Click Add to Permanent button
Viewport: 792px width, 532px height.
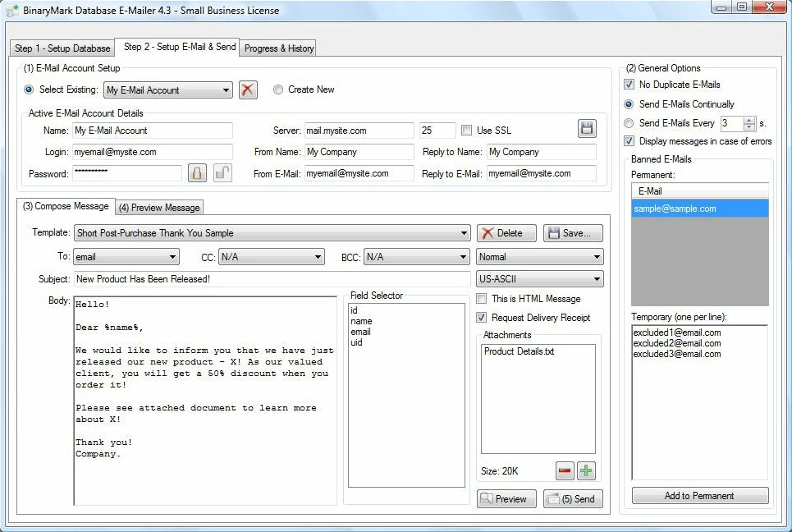pyautogui.click(x=699, y=496)
